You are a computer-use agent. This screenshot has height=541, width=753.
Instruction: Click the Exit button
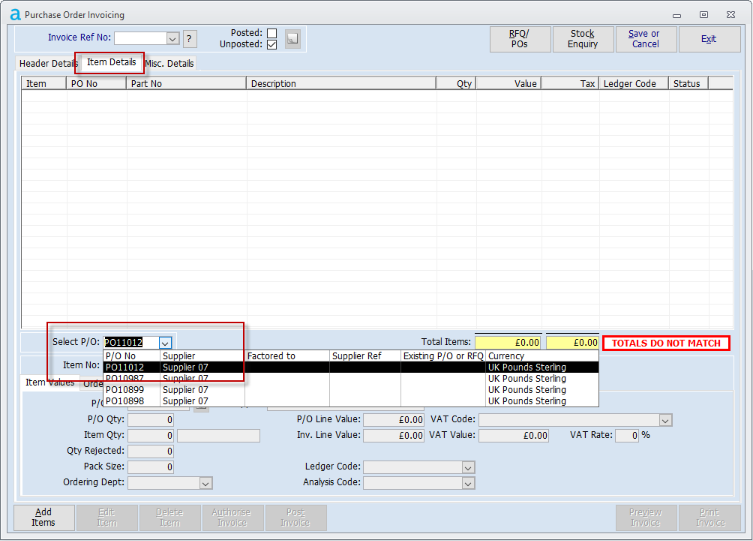709,39
